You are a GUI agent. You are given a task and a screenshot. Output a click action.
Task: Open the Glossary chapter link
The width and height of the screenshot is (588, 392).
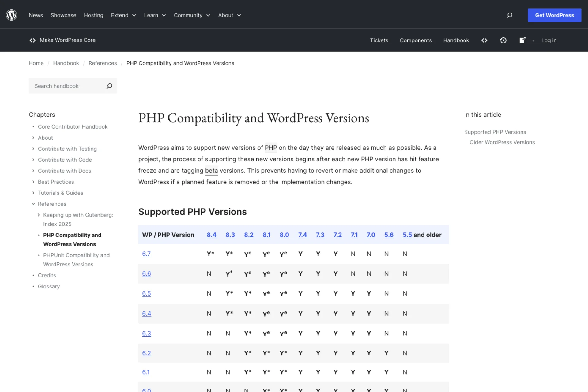pyautogui.click(x=49, y=287)
